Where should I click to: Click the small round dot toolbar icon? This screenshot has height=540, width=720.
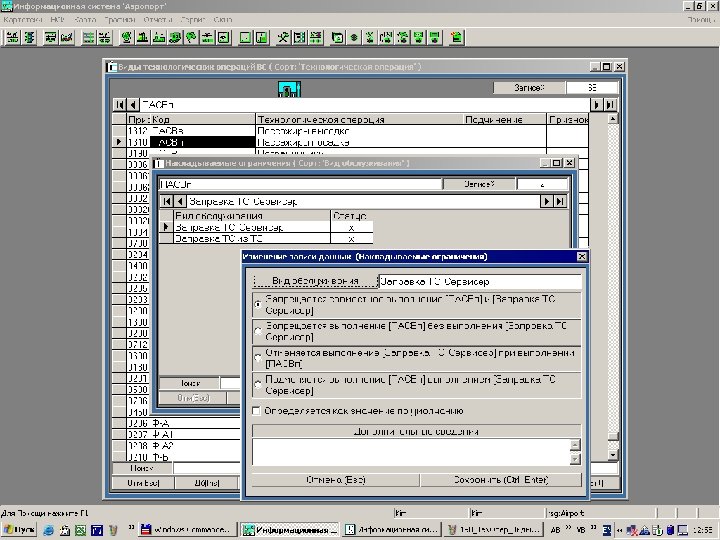coord(354,37)
